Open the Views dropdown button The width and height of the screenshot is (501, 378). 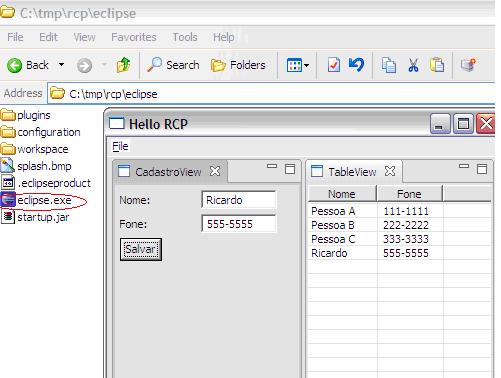coord(298,65)
